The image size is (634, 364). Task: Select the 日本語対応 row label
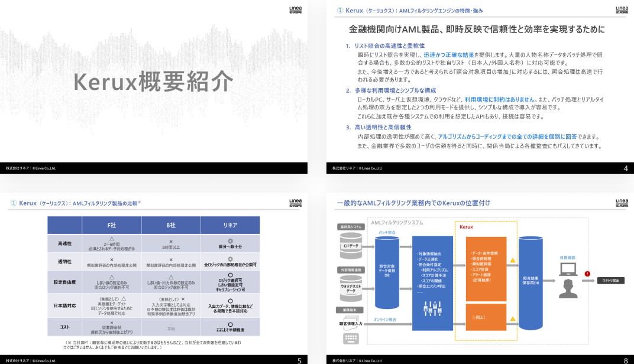[x=64, y=305]
